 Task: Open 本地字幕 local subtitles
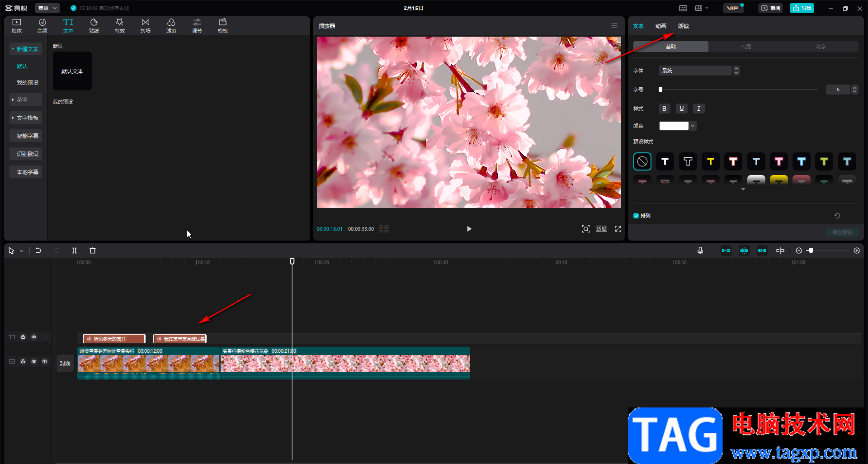(26, 172)
